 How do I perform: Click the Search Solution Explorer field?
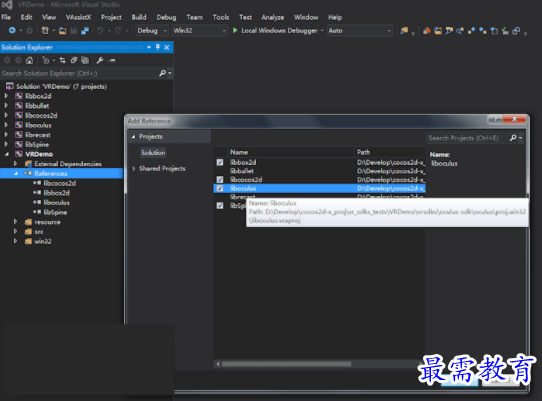coord(79,73)
